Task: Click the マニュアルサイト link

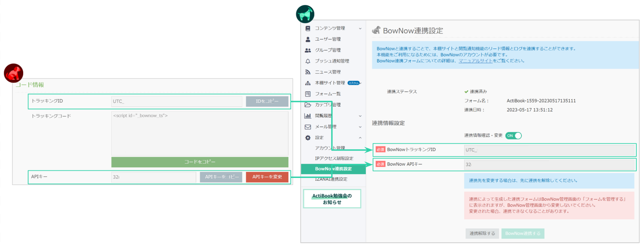Action: [x=475, y=61]
